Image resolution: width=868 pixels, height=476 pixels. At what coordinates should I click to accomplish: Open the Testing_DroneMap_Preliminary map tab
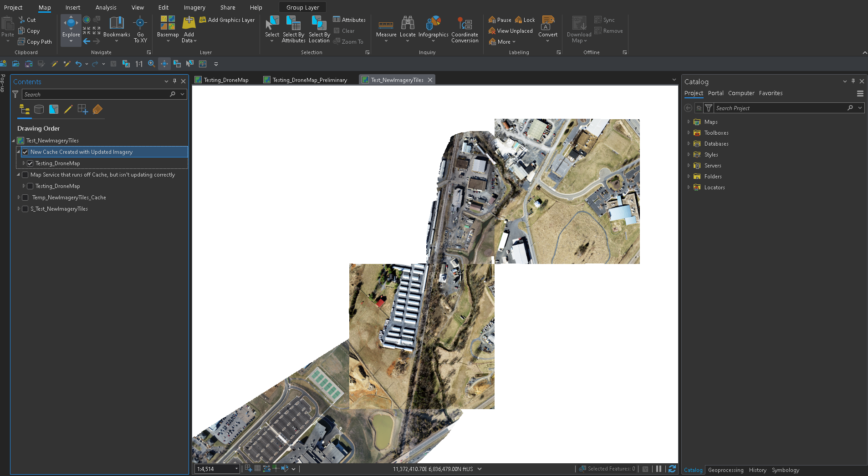(309, 80)
